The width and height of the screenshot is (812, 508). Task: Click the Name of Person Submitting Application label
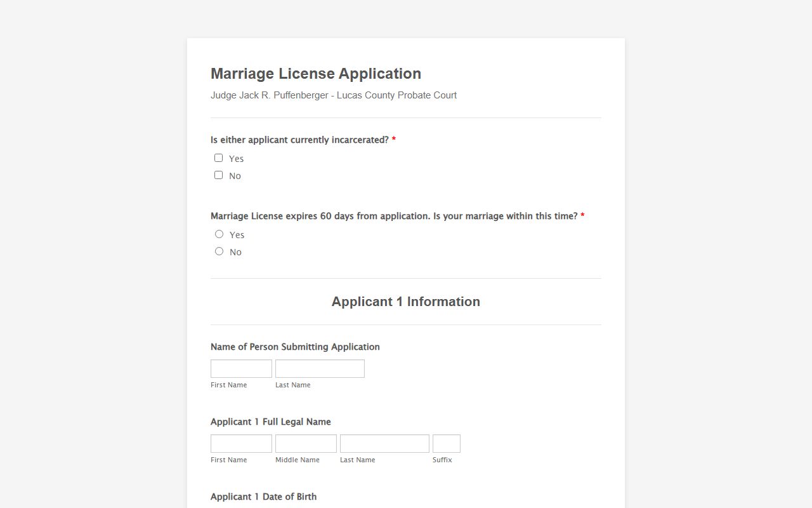(295, 347)
